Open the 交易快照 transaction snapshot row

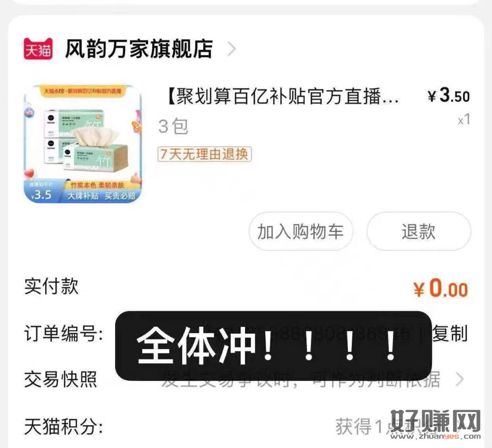pos(245,380)
